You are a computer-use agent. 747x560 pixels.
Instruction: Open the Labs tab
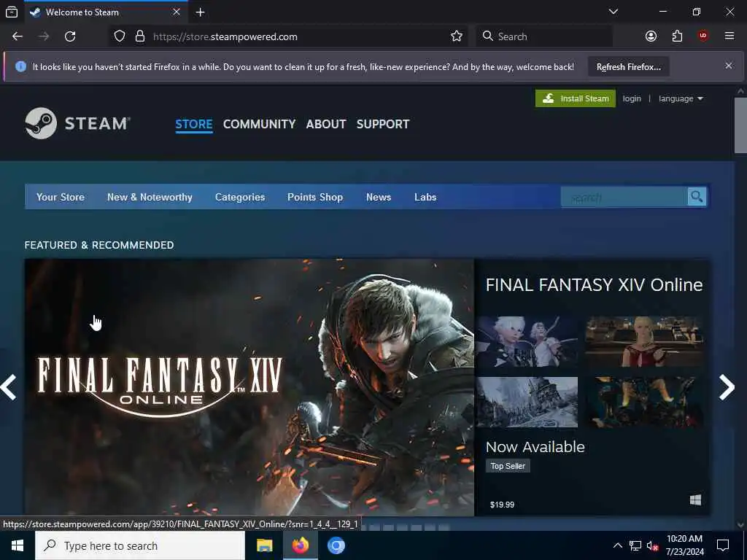point(425,197)
